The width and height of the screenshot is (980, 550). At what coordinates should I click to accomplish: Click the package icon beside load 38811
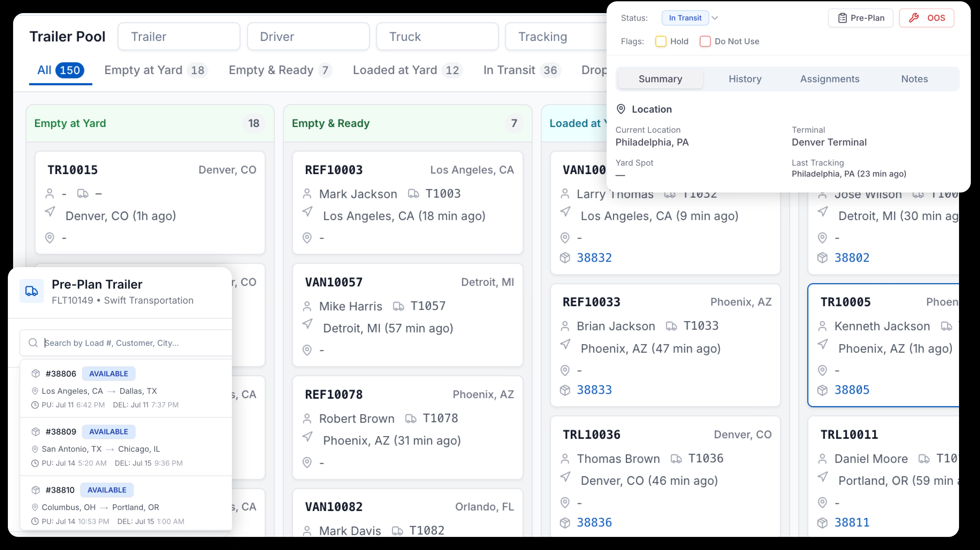click(x=822, y=522)
